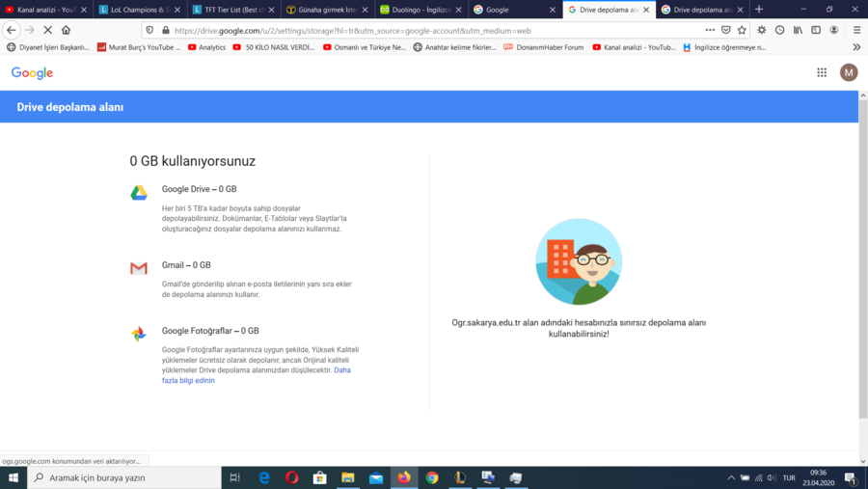Viewport: 868px width, 489px height.
Task: Open Chrome from the taskbar
Action: [x=432, y=477]
